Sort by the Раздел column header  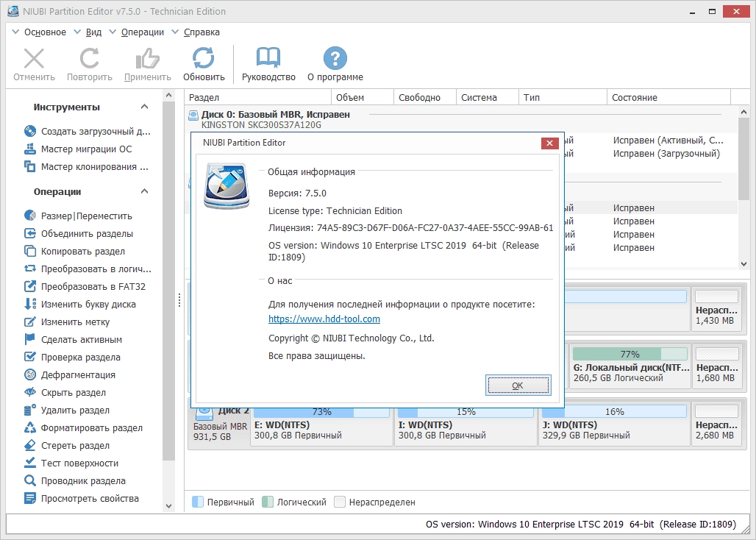coord(257,97)
